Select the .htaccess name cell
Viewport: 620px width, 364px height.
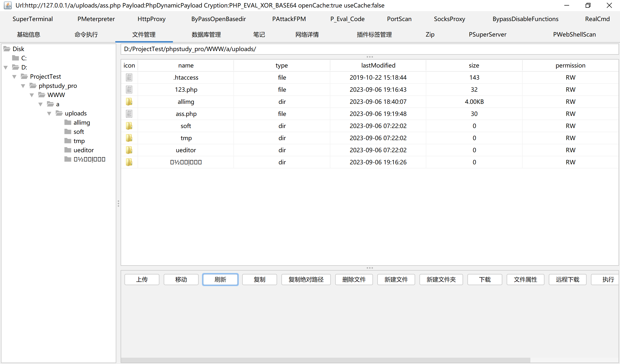tap(186, 77)
